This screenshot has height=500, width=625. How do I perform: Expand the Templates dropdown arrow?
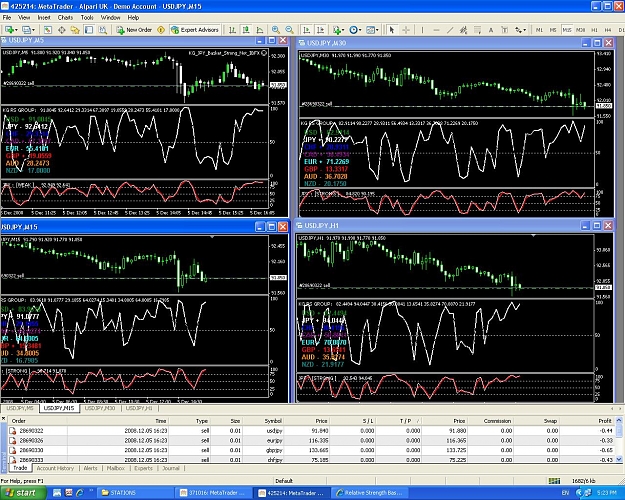point(377,30)
